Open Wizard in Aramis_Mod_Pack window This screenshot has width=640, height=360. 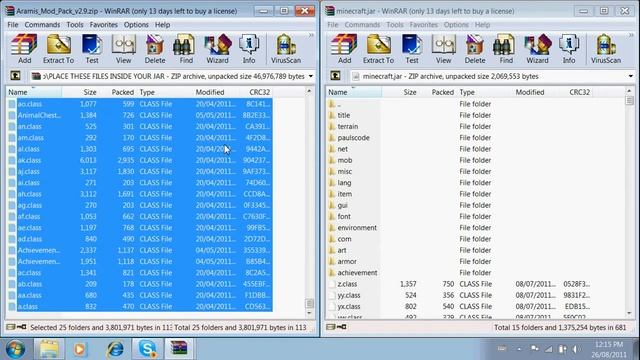pos(218,49)
